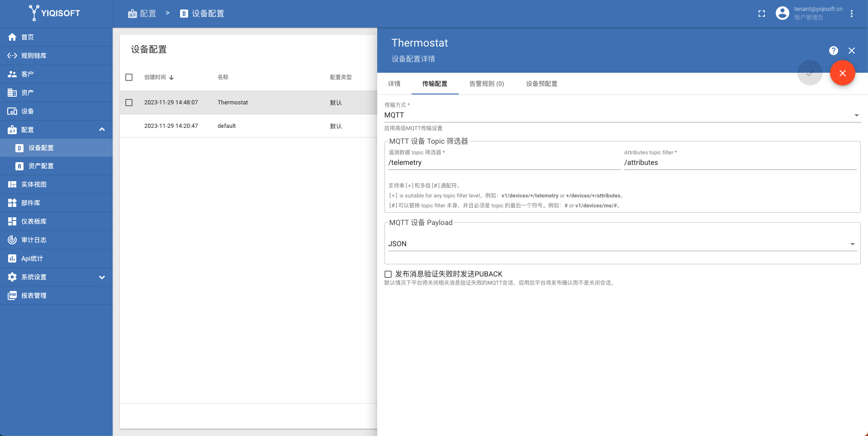This screenshot has height=436, width=868.
Task: Toggle fullscreen mode icon in header
Action: click(x=762, y=14)
